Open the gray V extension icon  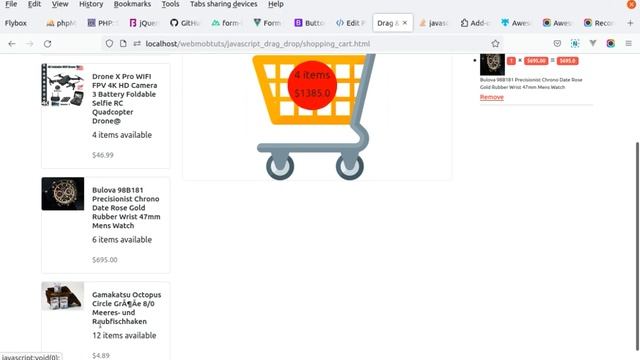point(593,43)
